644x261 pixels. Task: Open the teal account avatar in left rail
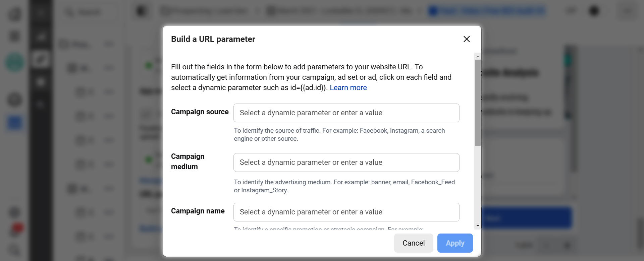[x=14, y=62]
